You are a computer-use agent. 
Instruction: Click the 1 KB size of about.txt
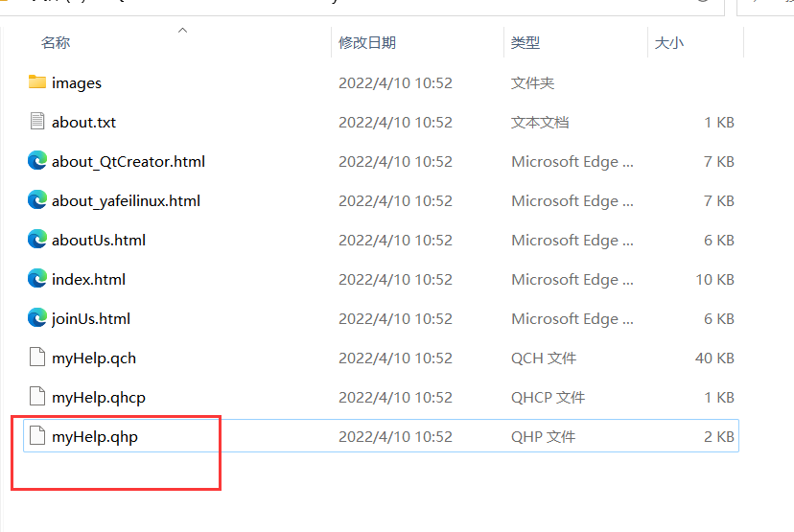point(719,122)
